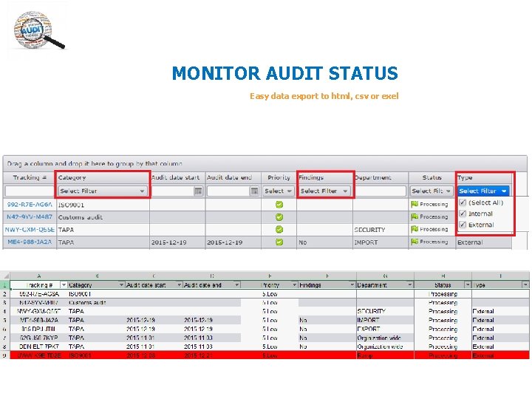Screen dimensions: 532x399
Task: Sort grid by Audit date start header
Action: [x=177, y=177]
